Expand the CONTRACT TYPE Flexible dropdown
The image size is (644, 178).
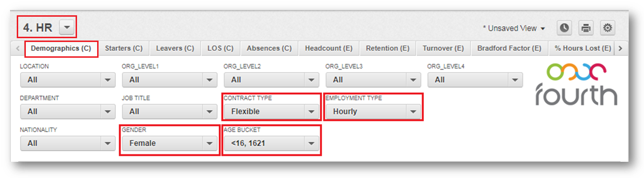point(271,111)
